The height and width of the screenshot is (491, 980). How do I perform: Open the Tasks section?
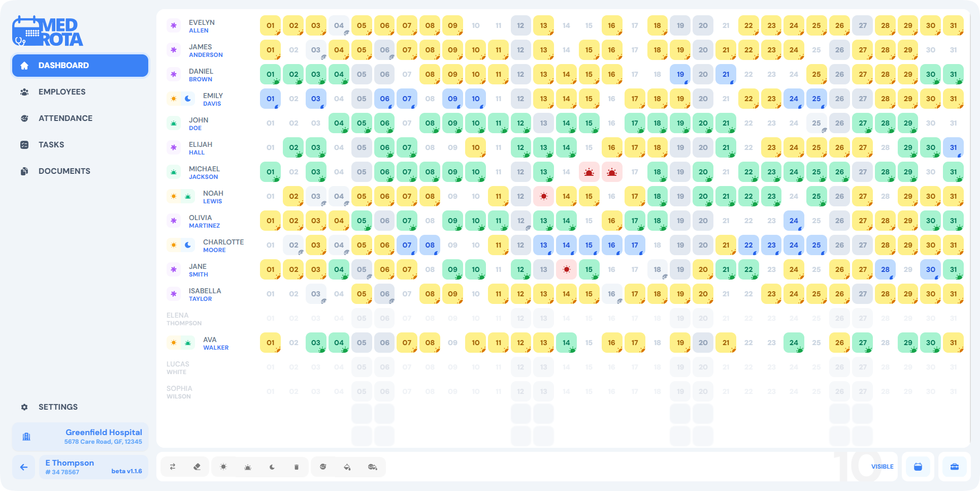pyautogui.click(x=51, y=144)
